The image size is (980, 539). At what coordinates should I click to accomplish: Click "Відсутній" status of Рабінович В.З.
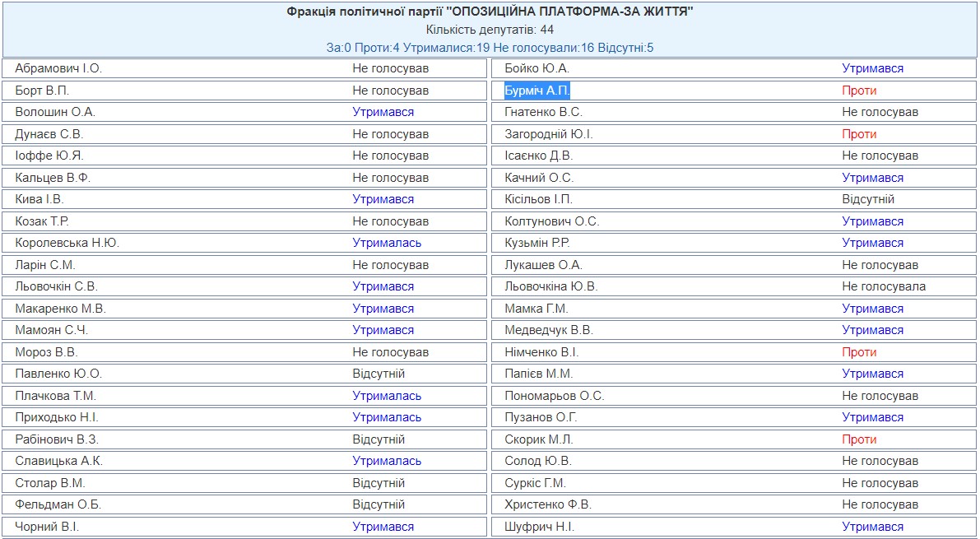pyautogui.click(x=379, y=439)
